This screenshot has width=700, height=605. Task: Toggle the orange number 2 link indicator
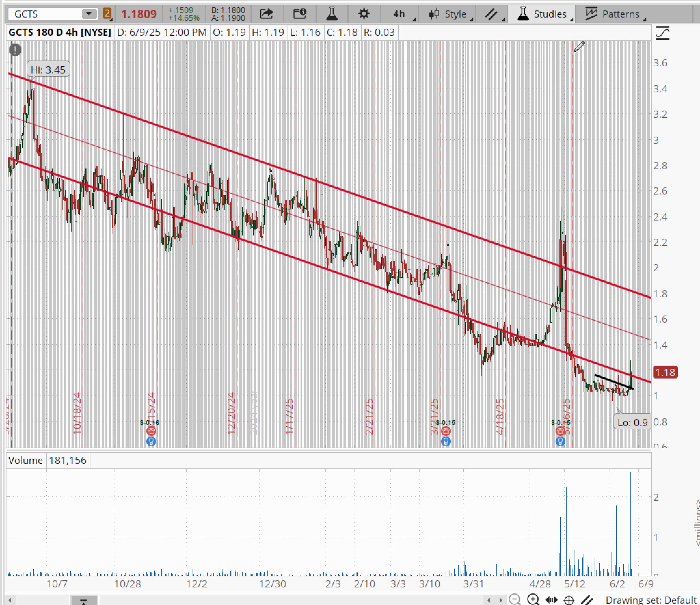(107, 14)
